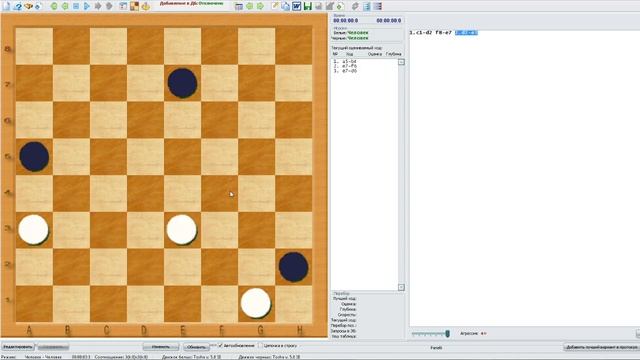Viewport: 640px width, 360px height.
Task: Click the add best variant button
Action: point(602,347)
